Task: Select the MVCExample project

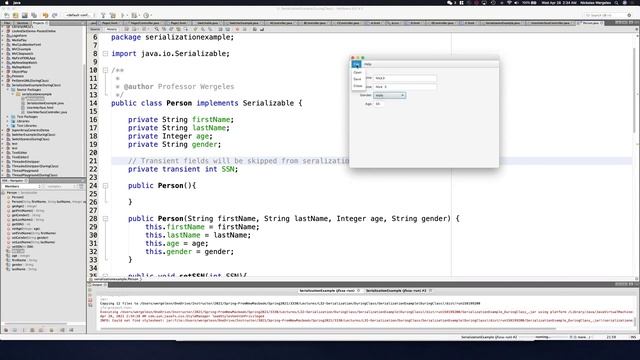Action: pos(21,49)
